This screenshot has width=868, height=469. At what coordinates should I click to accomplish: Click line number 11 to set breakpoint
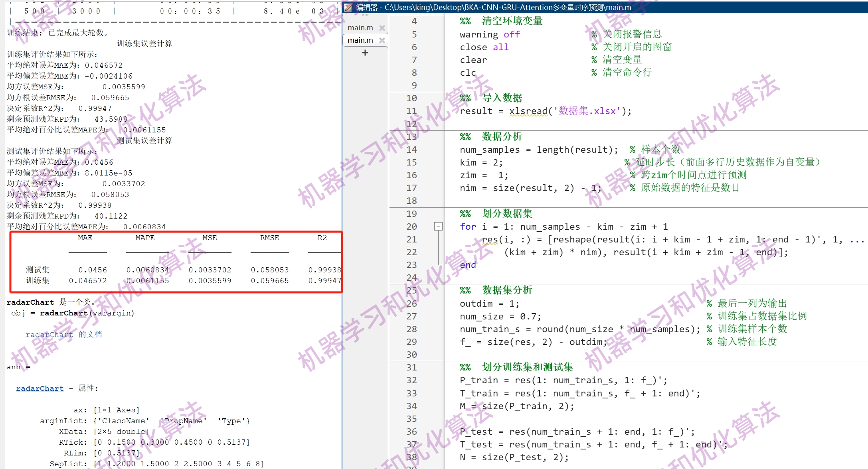[411, 111]
